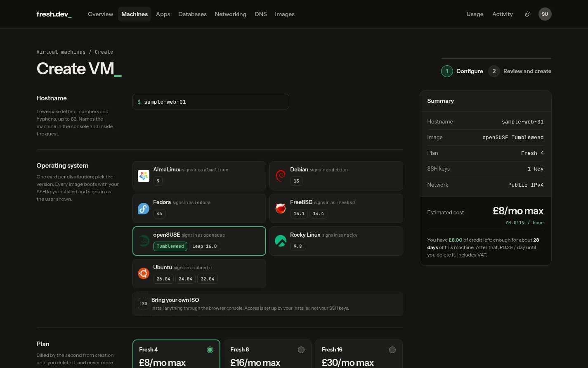Choose Ubuntu 22.04 version
Viewport: 588px width, 368px height.
208,279
